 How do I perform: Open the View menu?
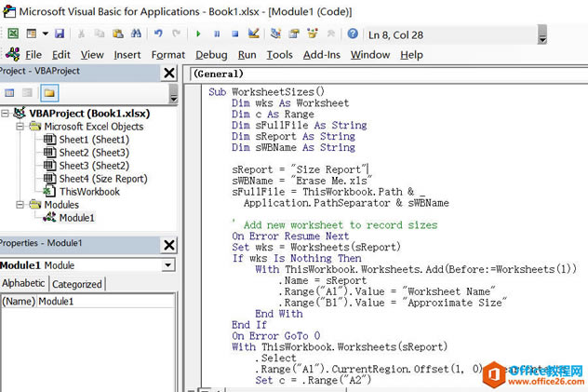tap(92, 55)
